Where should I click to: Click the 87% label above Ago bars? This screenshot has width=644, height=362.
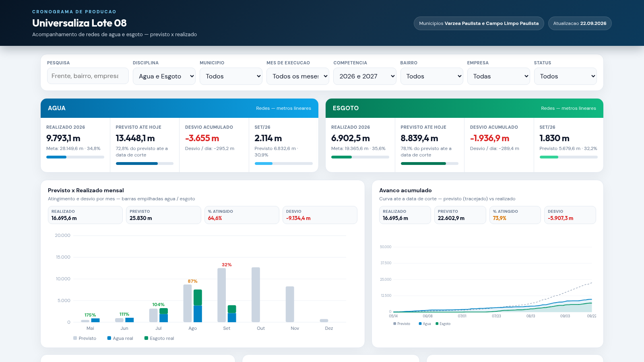192,281
